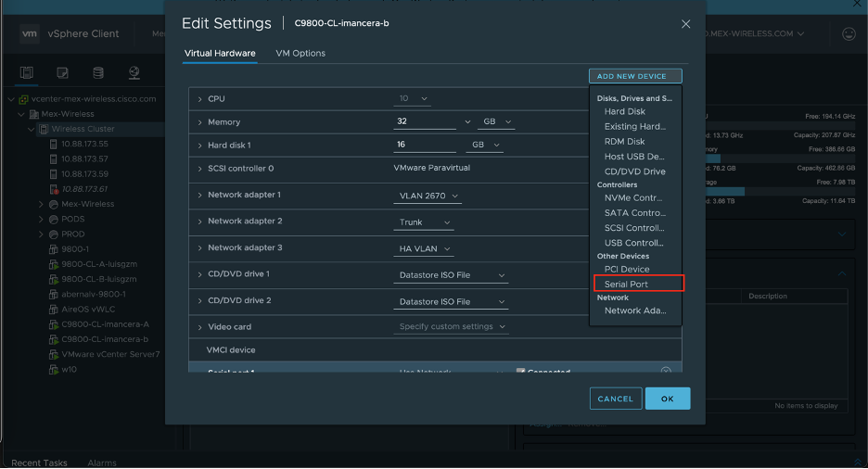The width and height of the screenshot is (868, 469).
Task: Select the VMware vCenter Server7 tree item
Action: pos(110,354)
